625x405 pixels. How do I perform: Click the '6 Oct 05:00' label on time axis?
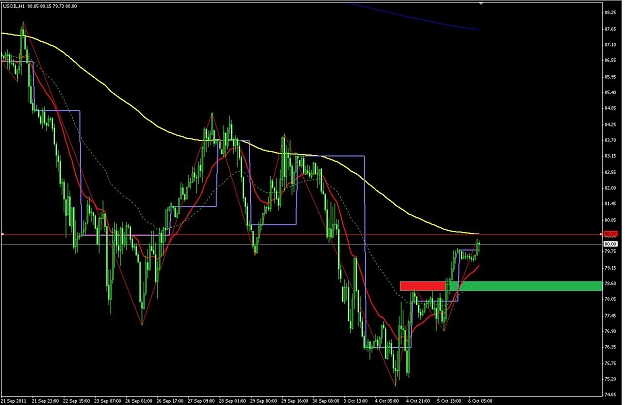pyautogui.click(x=480, y=401)
